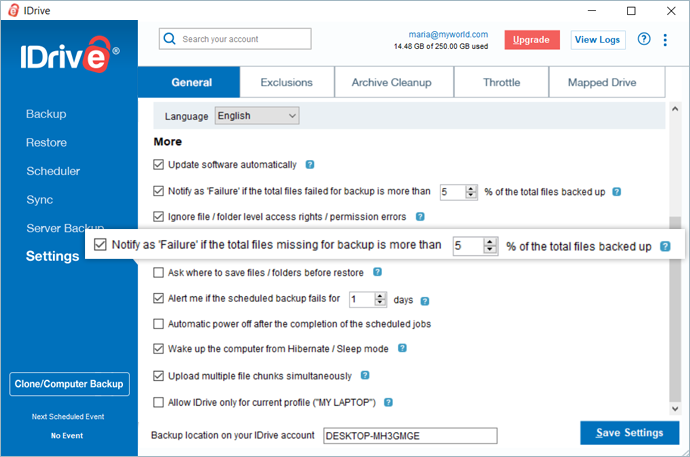Open the Exclusions tab
This screenshot has height=457, width=690.
(x=286, y=82)
